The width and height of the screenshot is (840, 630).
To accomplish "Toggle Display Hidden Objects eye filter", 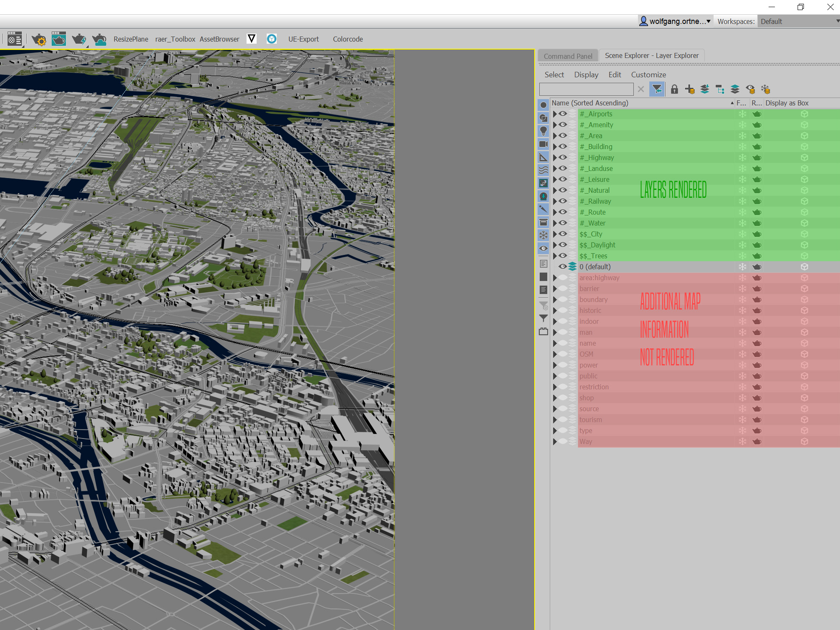I will tap(543, 248).
